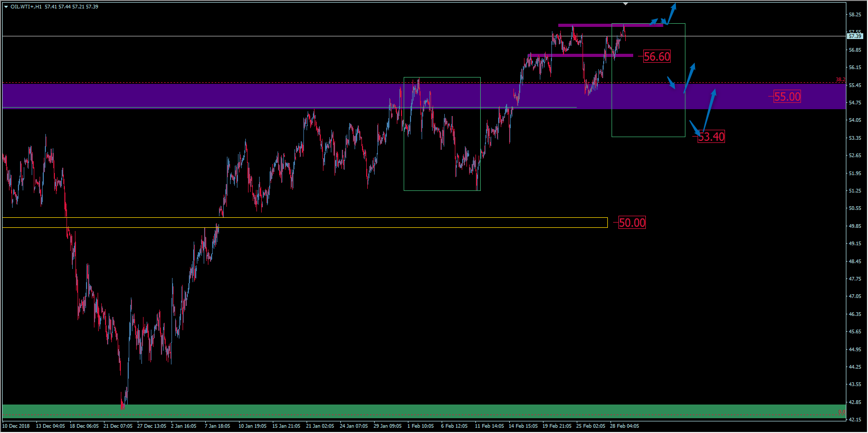Click the 28 Feb 04:05 time label
Viewport: 868px width, 433px height.
coord(624,426)
